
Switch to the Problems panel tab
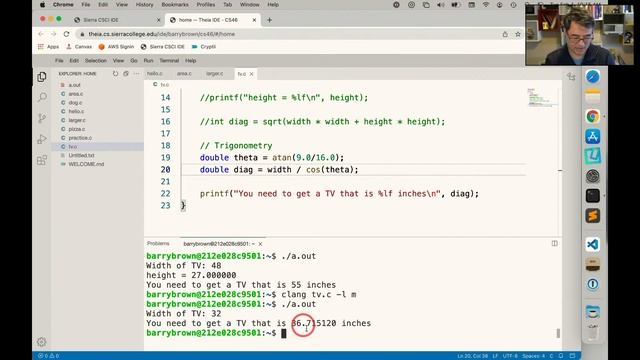tap(158, 243)
